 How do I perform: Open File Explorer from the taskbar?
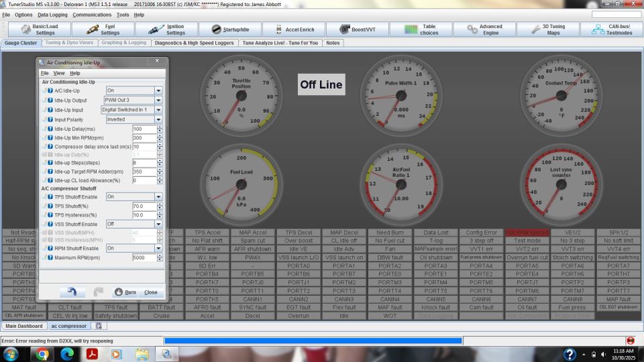click(142, 354)
